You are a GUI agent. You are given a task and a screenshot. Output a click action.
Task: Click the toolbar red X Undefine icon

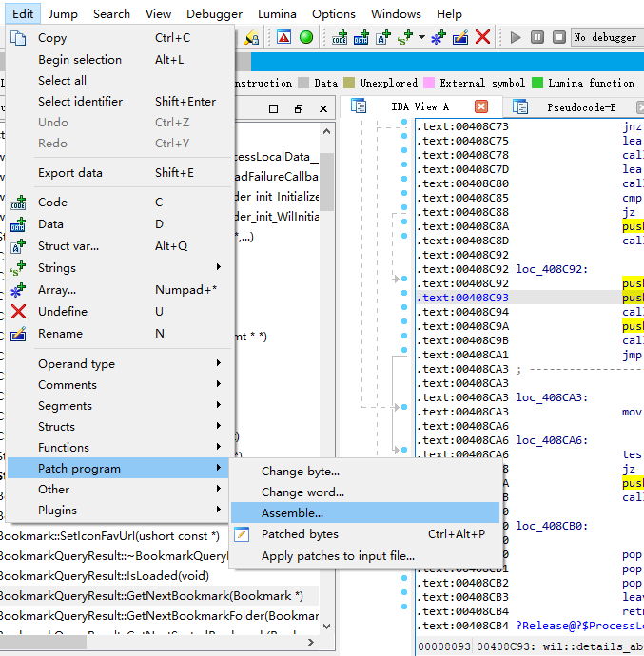coord(483,37)
